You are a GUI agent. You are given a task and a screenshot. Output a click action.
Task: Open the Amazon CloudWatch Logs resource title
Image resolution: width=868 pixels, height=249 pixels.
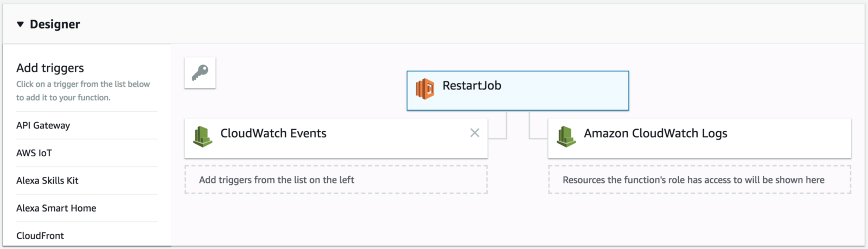pyautogui.click(x=655, y=133)
